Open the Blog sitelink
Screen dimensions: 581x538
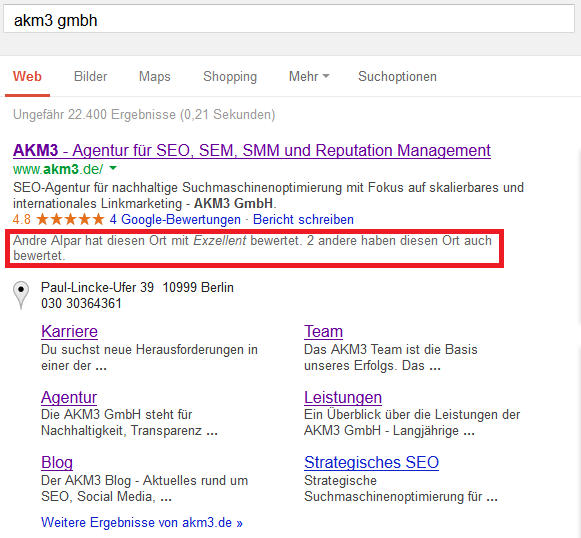point(57,462)
